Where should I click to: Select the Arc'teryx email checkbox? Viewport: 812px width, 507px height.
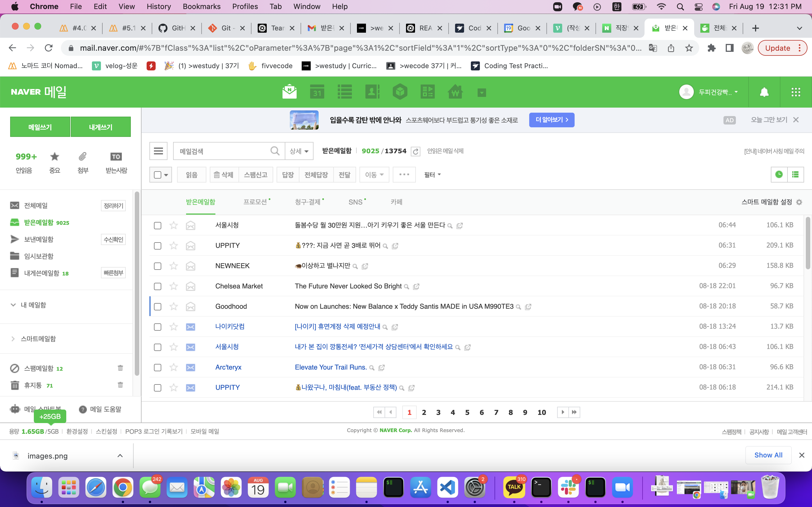tap(157, 368)
